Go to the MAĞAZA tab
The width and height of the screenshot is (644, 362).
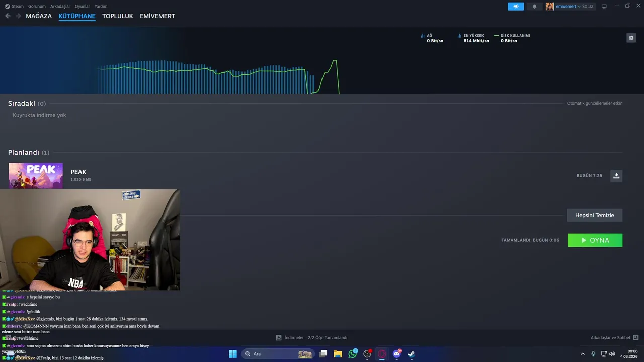coord(39,16)
